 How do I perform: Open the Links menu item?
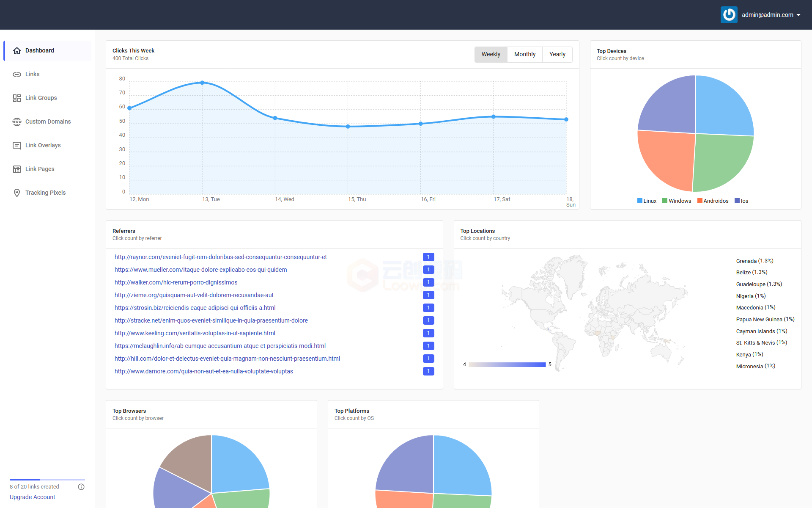pyautogui.click(x=47, y=75)
